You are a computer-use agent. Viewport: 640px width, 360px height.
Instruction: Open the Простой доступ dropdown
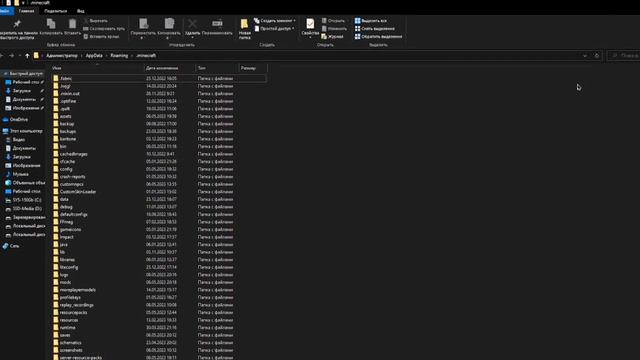coord(274,29)
